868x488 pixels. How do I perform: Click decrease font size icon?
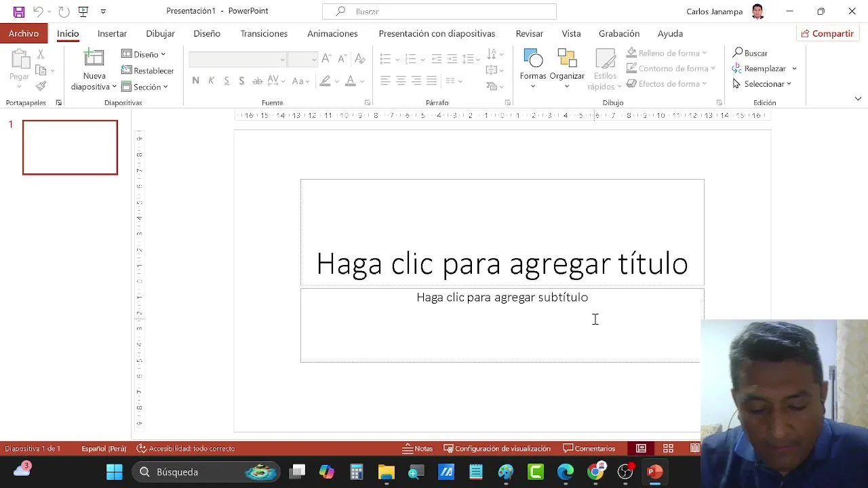click(x=342, y=59)
